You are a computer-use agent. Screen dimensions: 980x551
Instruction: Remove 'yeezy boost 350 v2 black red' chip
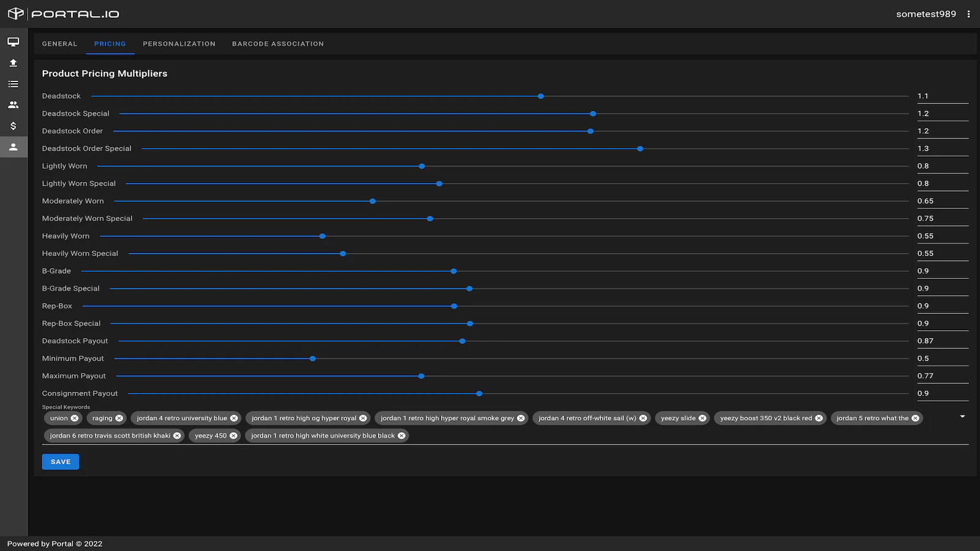[819, 418]
